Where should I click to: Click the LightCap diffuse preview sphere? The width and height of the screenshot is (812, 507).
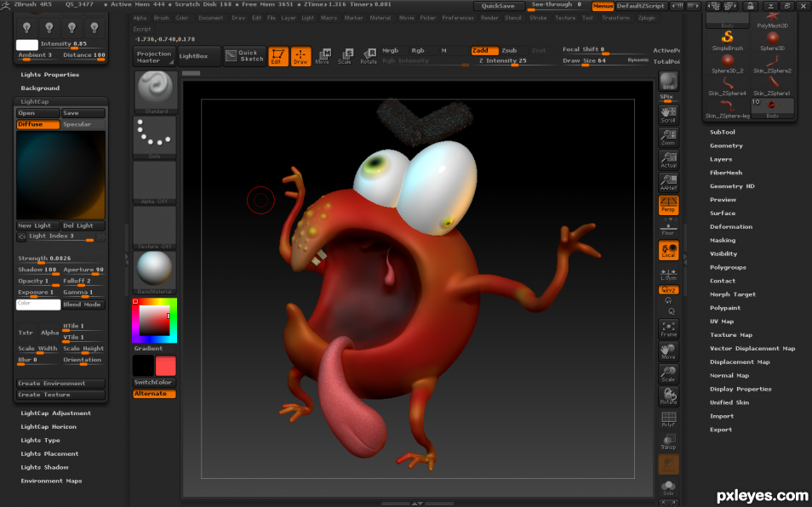60,175
